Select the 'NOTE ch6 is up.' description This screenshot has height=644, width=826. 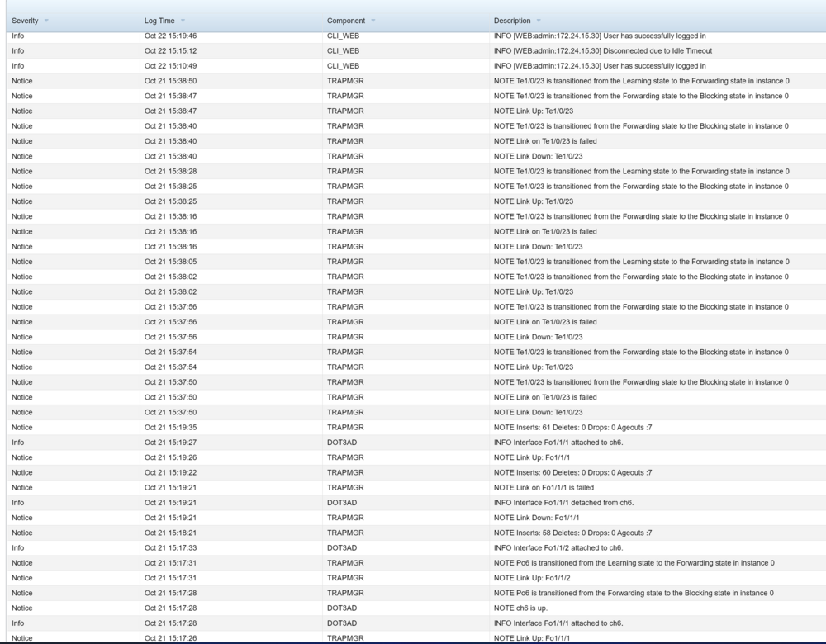520,608
